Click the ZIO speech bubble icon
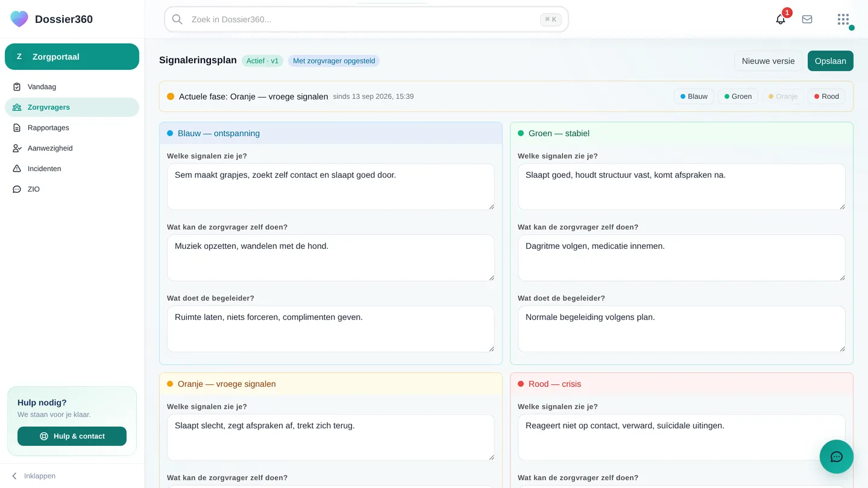 [x=17, y=189]
